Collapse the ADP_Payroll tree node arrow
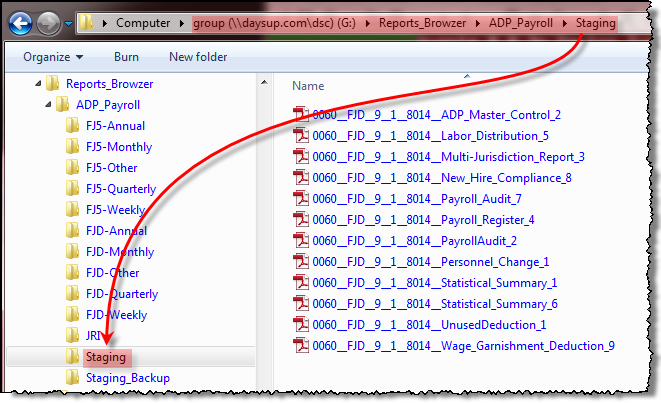This screenshot has height=403, width=661. [49, 104]
